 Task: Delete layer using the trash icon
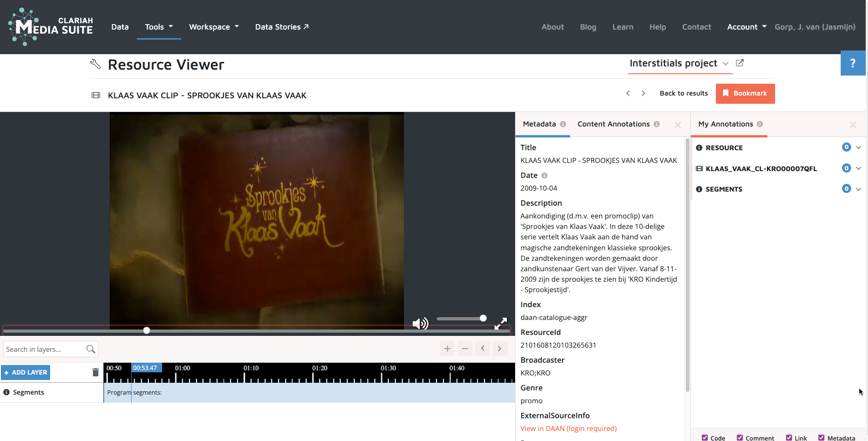point(96,372)
